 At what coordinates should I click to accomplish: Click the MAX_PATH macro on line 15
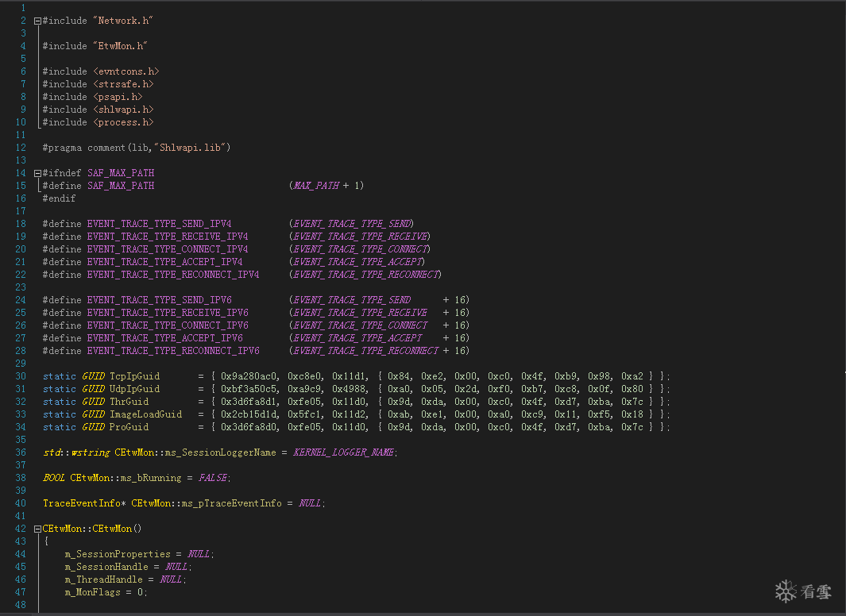point(315,186)
